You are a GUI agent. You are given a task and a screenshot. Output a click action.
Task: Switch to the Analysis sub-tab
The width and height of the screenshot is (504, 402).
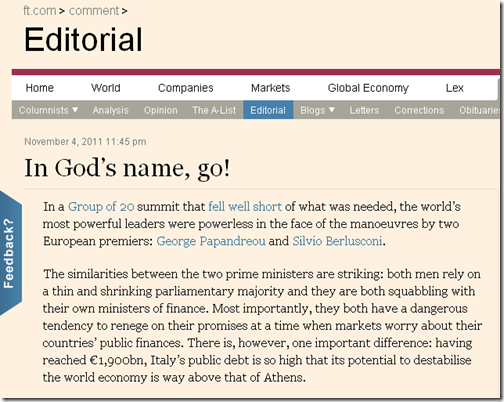pos(111,110)
